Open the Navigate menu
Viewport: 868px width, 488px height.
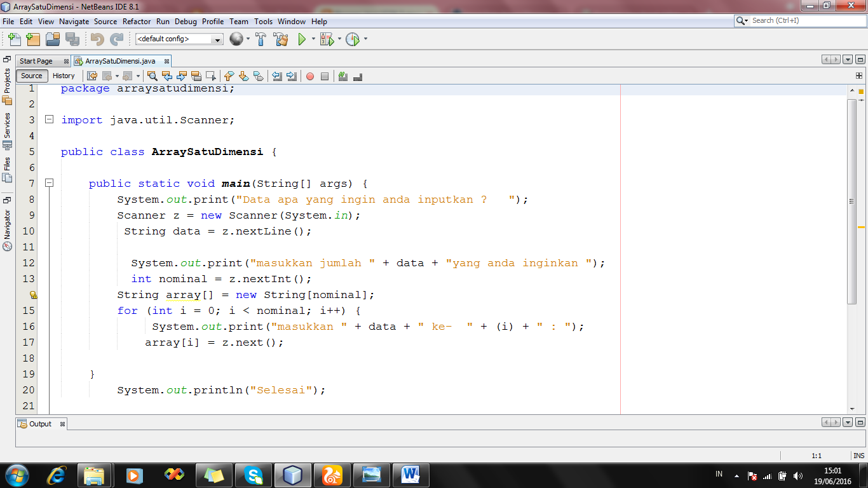coord(74,22)
